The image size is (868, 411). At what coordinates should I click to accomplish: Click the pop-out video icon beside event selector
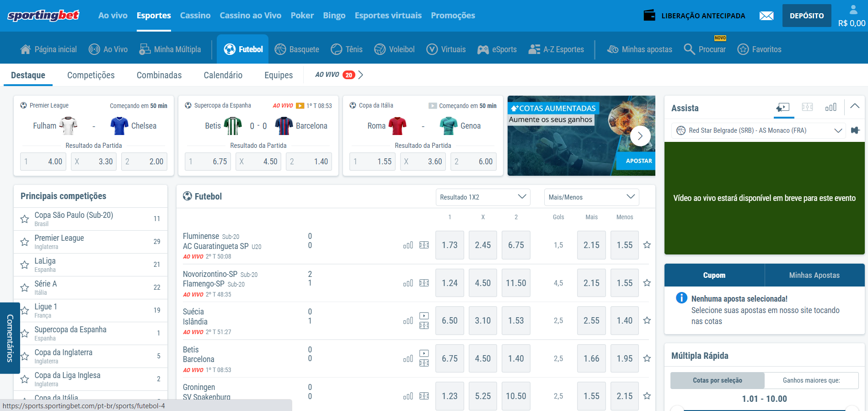tap(855, 130)
